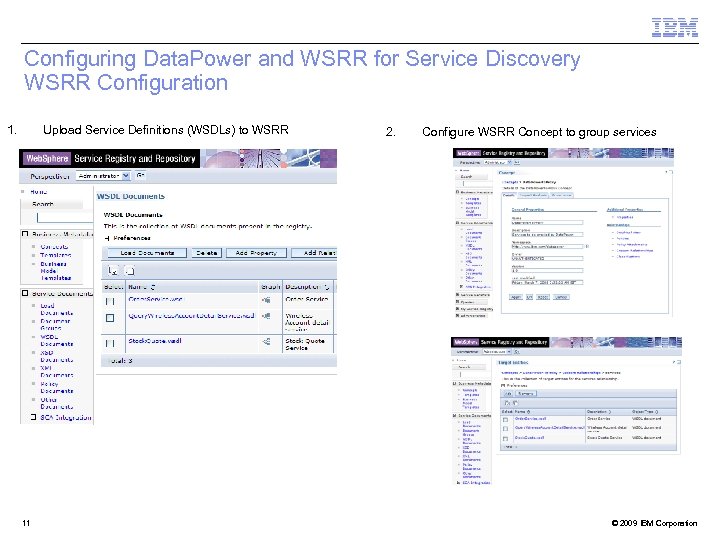This screenshot has width=720, height=540.
Task: Open the Perspective dropdown in WSDL Documents screenshot
Action: 103,176
